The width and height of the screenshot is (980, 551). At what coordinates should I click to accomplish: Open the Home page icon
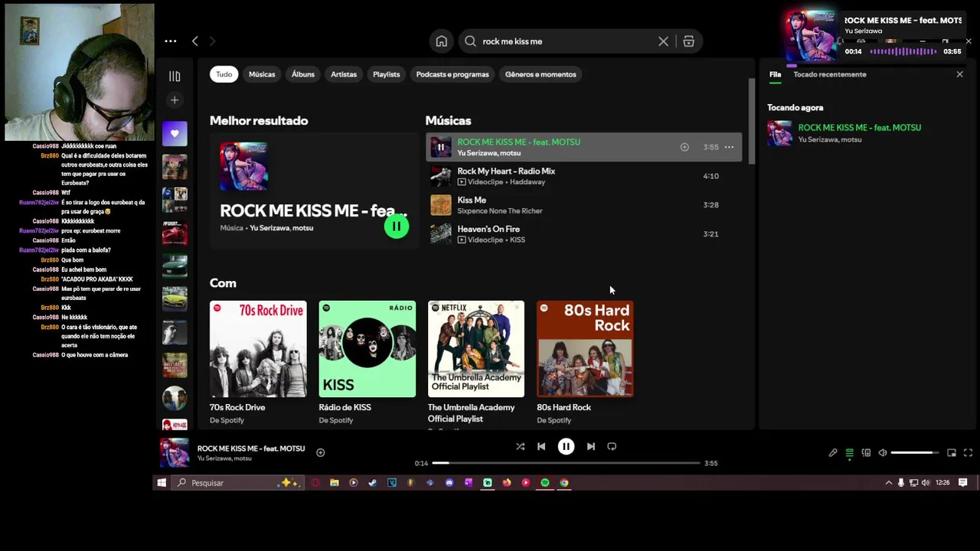(x=442, y=41)
